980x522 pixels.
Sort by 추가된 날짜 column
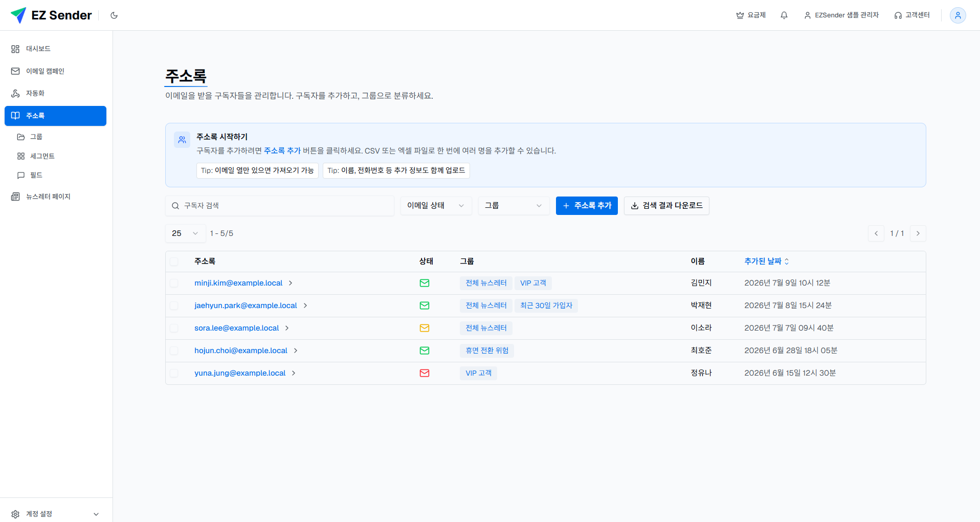pos(767,262)
